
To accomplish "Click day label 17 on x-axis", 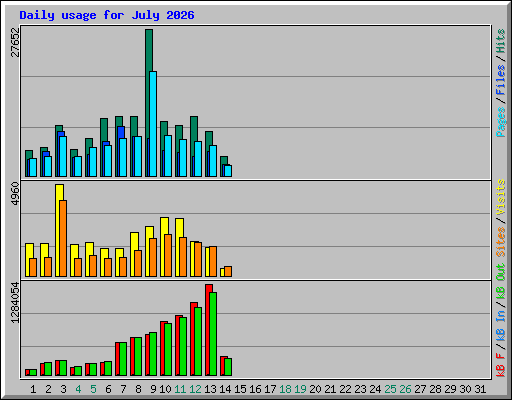I will [x=270, y=389].
